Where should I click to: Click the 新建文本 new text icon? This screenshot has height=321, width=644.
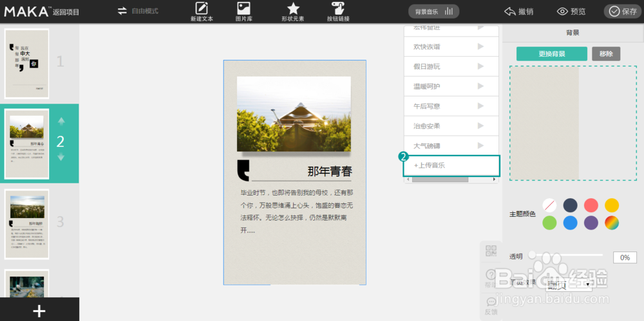pyautogui.click(x=202, y=12)
